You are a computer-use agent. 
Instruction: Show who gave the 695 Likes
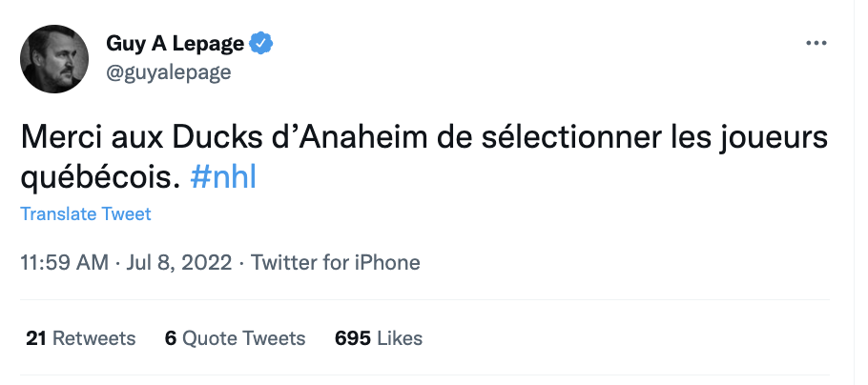pyautogui.click(x=379, y=338)
